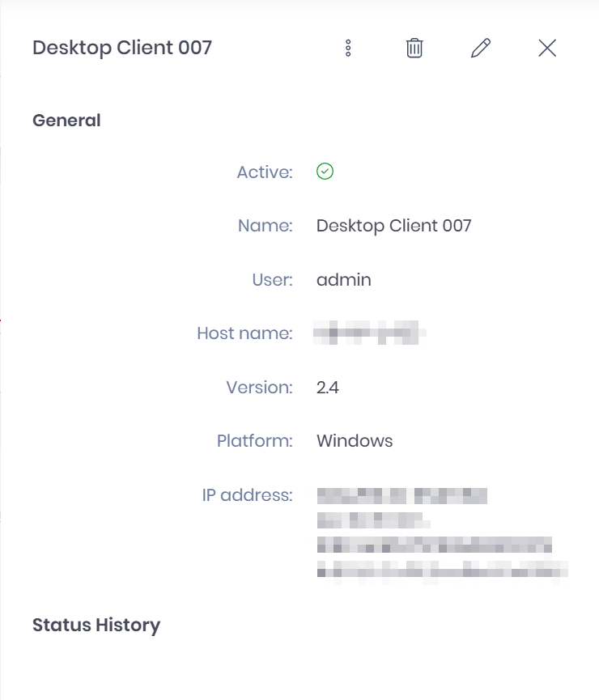Close the details panel with the X icon
599x700 pixels.
tap(547, 49)
